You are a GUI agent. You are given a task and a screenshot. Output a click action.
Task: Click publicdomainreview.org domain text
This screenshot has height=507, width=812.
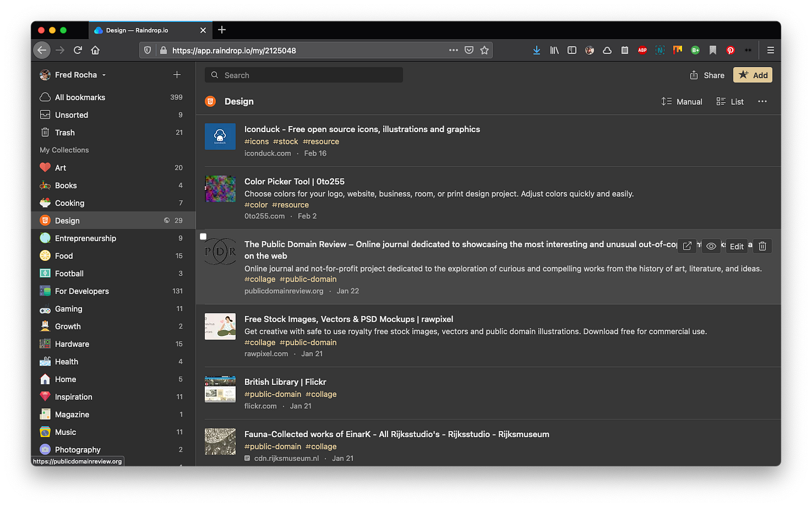coord(284,291)
